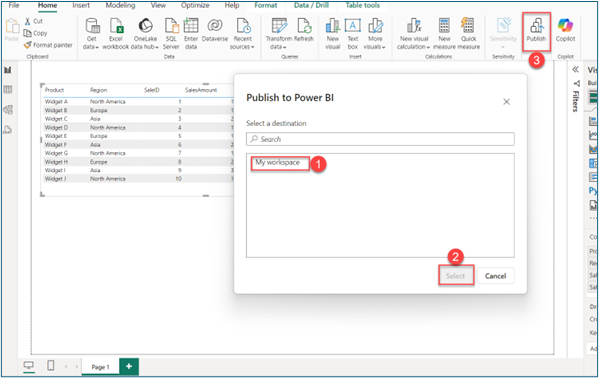Close the Publish to Power BI dialog
Screen dimensions: 599x378
pyautogui.click(x=507, y=102)
